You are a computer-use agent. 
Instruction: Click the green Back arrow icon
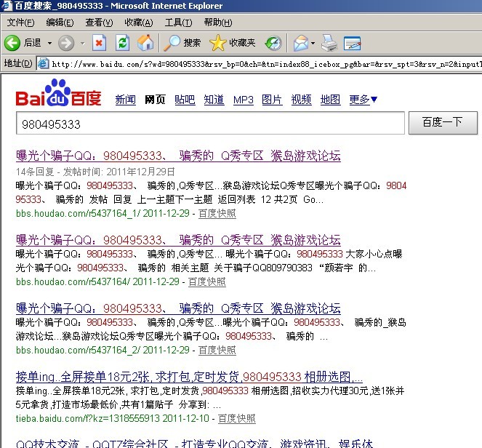(12, 43)
